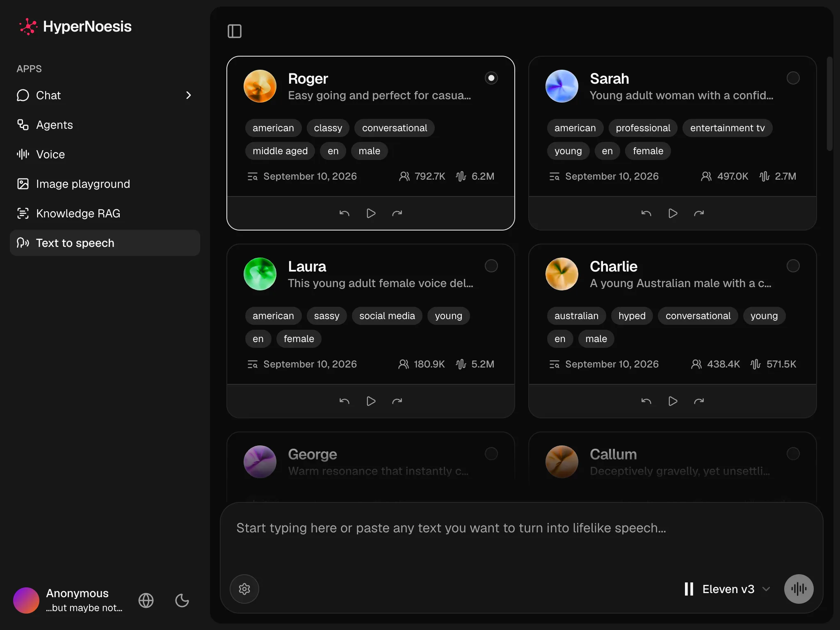The width and height of the screenshot is (840, 630).
Task: Click the voice list scrollbar
Action: pyautogui.click(x=829, y=104)
